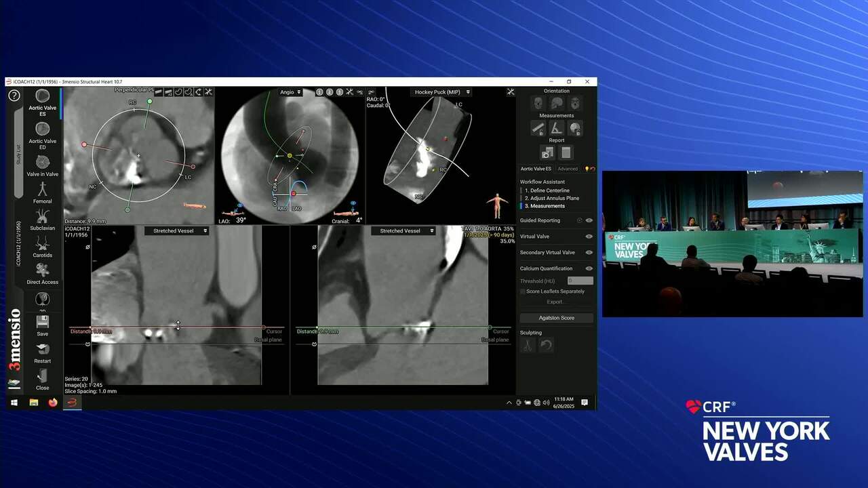Open File Explorer from taskbar

(33, 403)
